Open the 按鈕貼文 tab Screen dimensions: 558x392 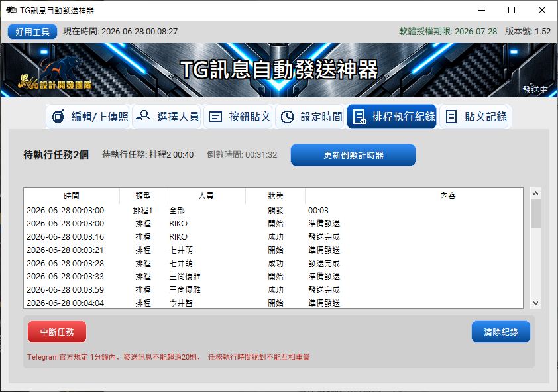238,117
